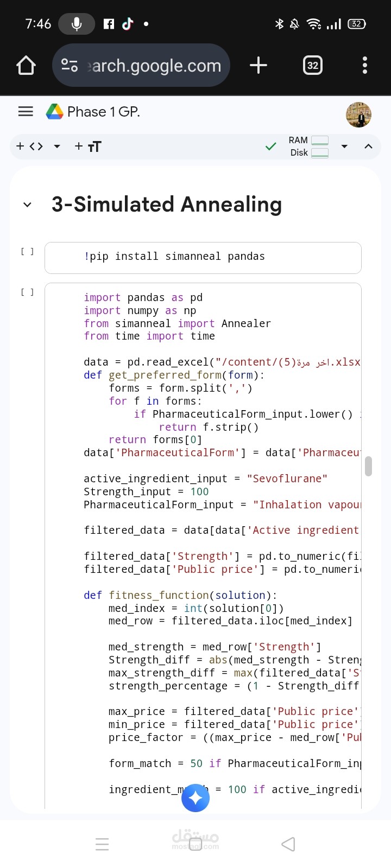Tap the site info icon in address bar
This screenshot has width=391, height=868.
point(70,66)
